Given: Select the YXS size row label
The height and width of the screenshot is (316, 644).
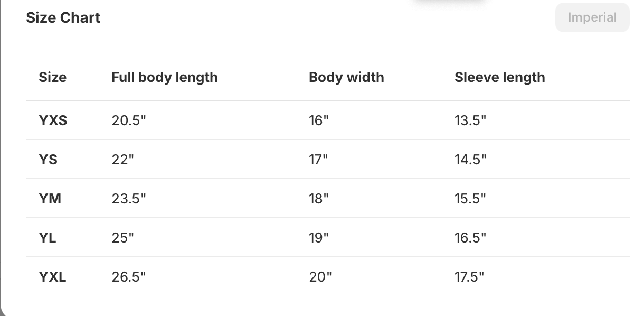Looking at the screenshot, I should pos(53,120).
